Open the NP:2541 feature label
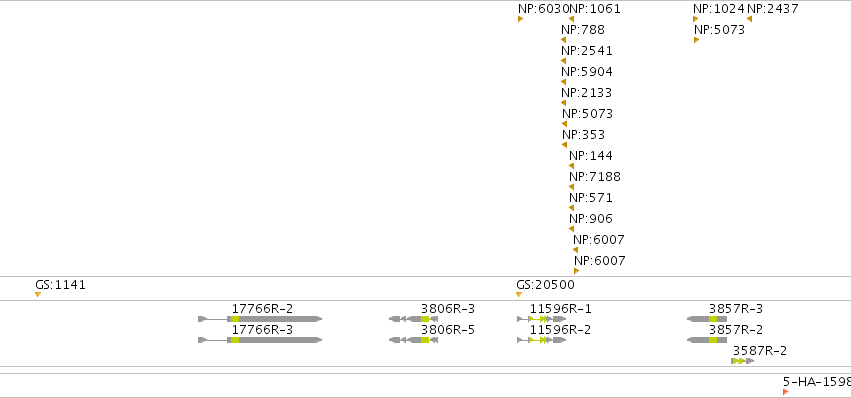The width and height of the screenshot is (851, 398). [587, 50]
